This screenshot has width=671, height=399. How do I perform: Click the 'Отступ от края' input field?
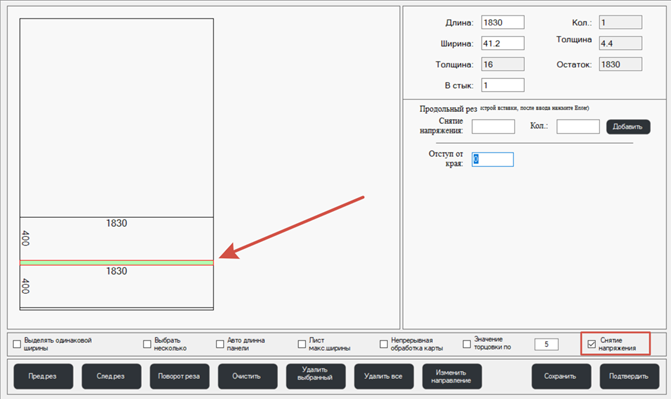point(493,159)
